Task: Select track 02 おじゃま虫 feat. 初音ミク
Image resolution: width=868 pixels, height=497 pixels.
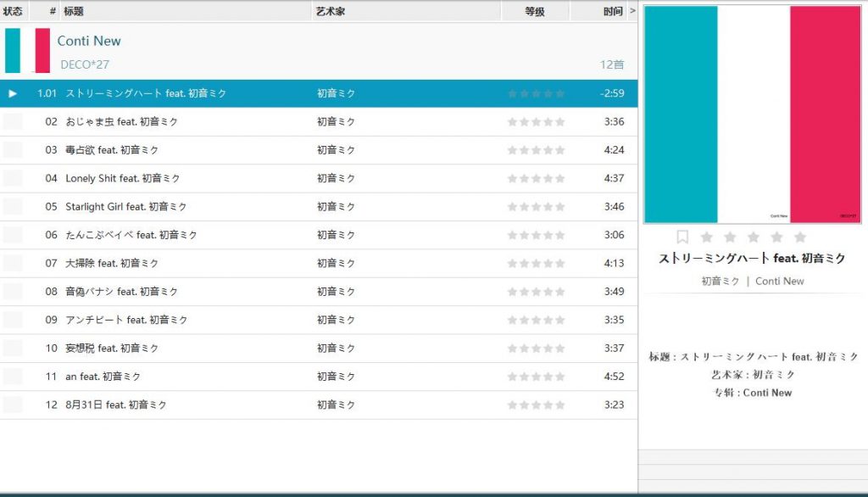Action: (x=319, y=122)
